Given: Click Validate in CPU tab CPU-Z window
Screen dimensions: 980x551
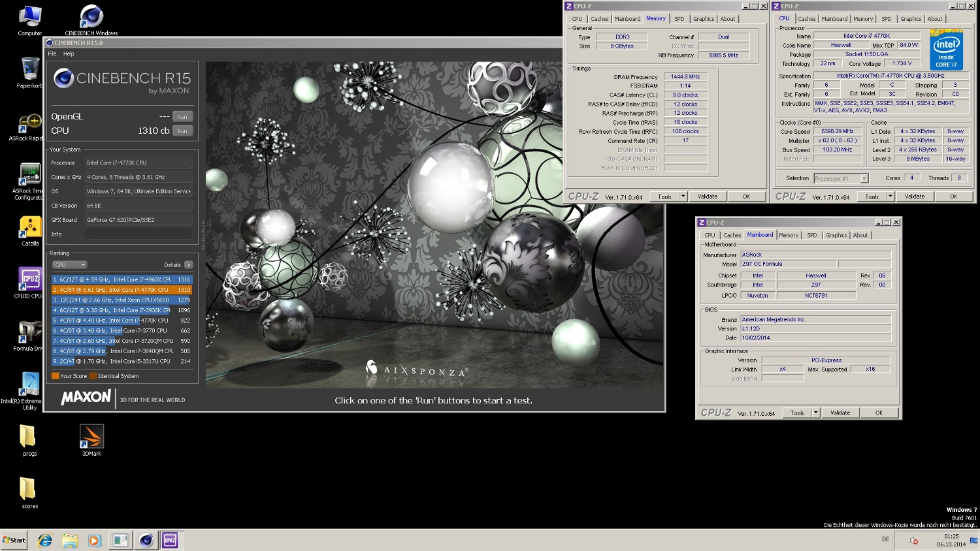Looking at the screenshot, I should coord(915,197).
